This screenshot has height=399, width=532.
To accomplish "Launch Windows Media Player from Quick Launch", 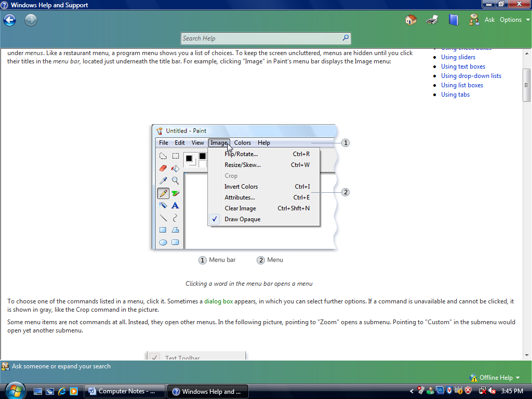I will coord(74,391).
